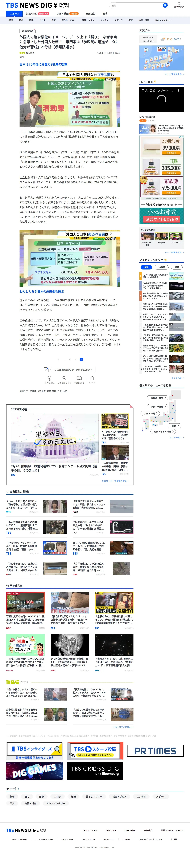Open the DIG GAMES banner
The width and height of the screenshot is (190, 868).
pyautogui.click(x=35, y=771)
